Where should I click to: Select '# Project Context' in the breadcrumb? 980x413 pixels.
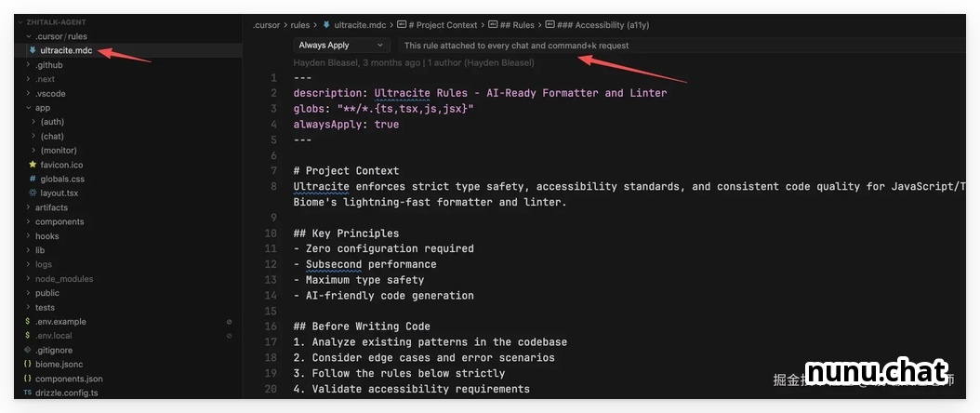(x=442, y=25)
